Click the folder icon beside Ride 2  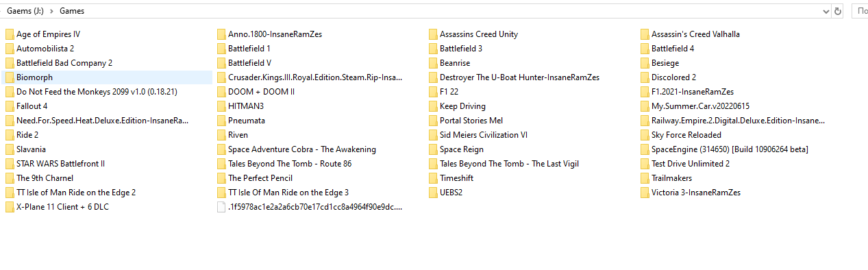click(10, 135)
